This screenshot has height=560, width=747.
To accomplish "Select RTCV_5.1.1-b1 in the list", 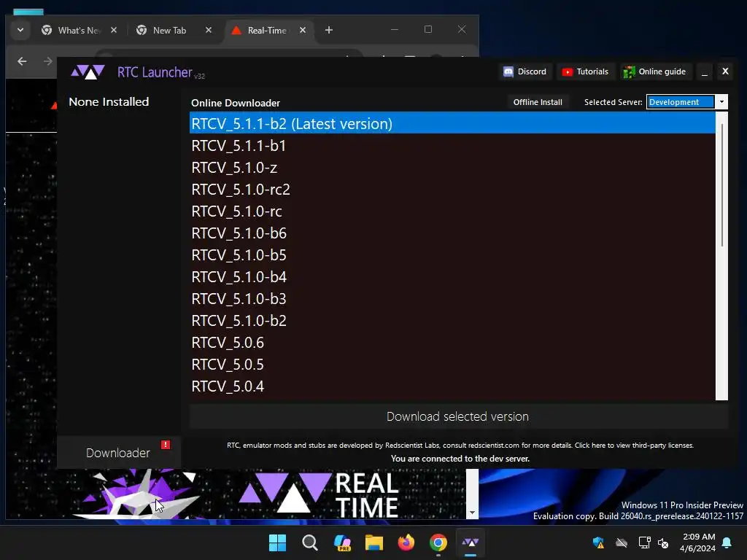I will pos(452,145).
